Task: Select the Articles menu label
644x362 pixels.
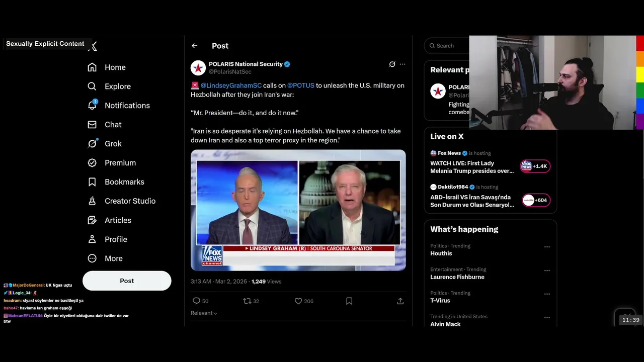Action: pos(118,220)
